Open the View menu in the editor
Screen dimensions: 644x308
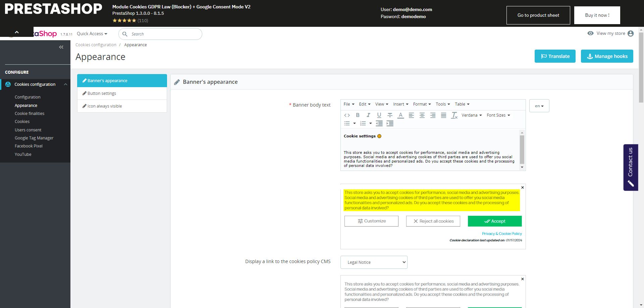382,104
